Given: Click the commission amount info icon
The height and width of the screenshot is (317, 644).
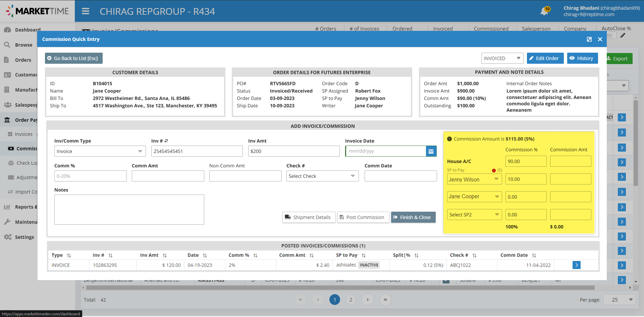Looking at the screenshot, I should pyautogui.click(x=449, y=139).
